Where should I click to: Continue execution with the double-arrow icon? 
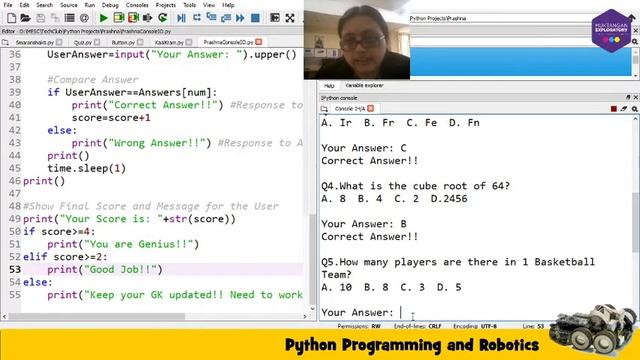click(240, 18)
